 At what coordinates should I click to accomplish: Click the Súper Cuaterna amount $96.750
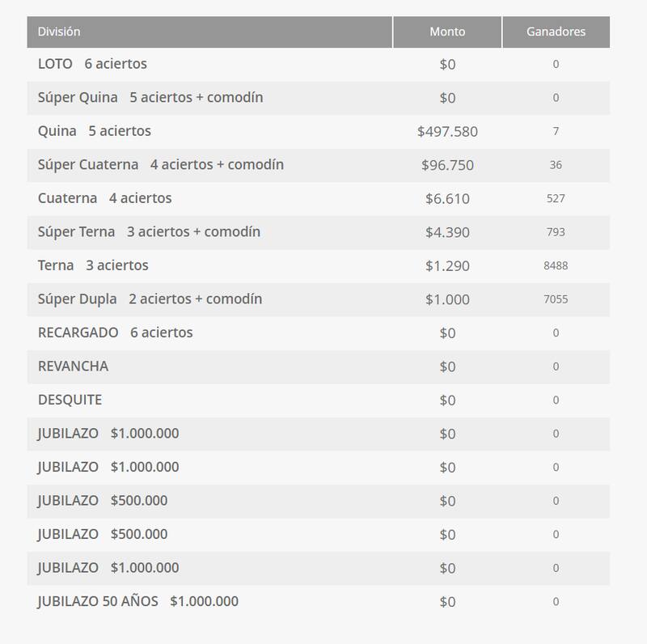tap(447, 165)
